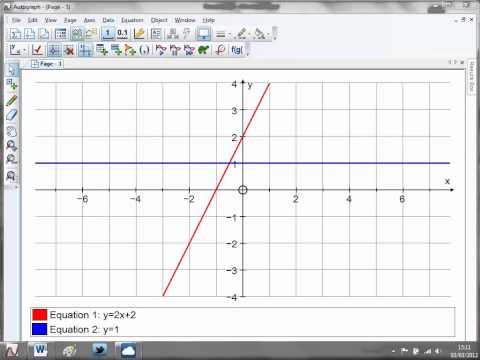This screenshot has width=480, height=360.
Task: Open the Help menu
Action: 208,20
